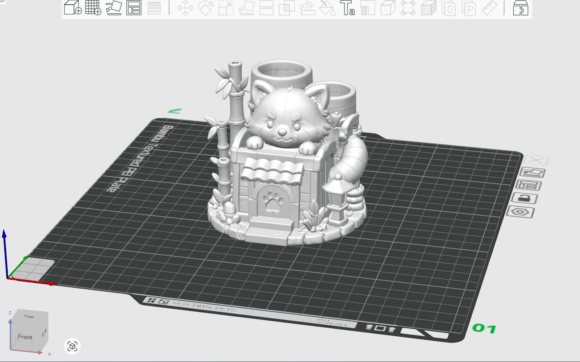Click the Front face of the view cube
Screen dimensions: 580x362
(25, 337)
